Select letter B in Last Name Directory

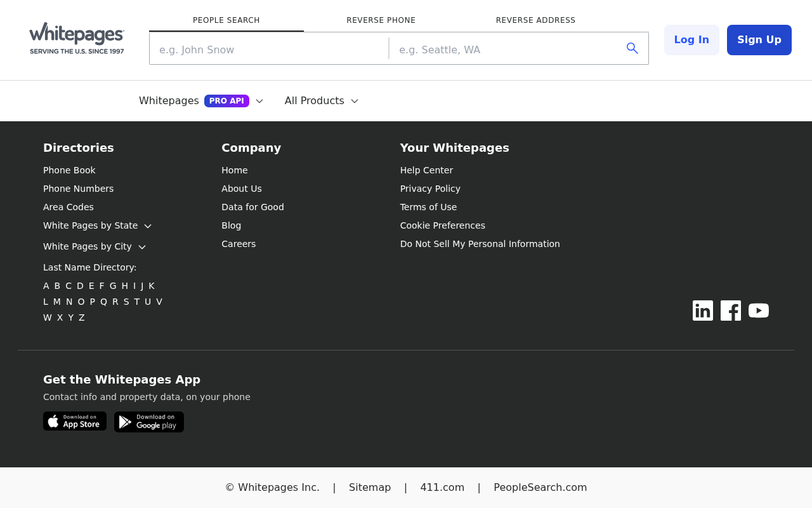pos(57,286)
